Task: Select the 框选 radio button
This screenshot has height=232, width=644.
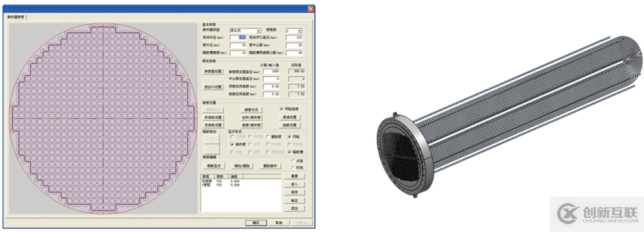Action: [x=293, y=167]
